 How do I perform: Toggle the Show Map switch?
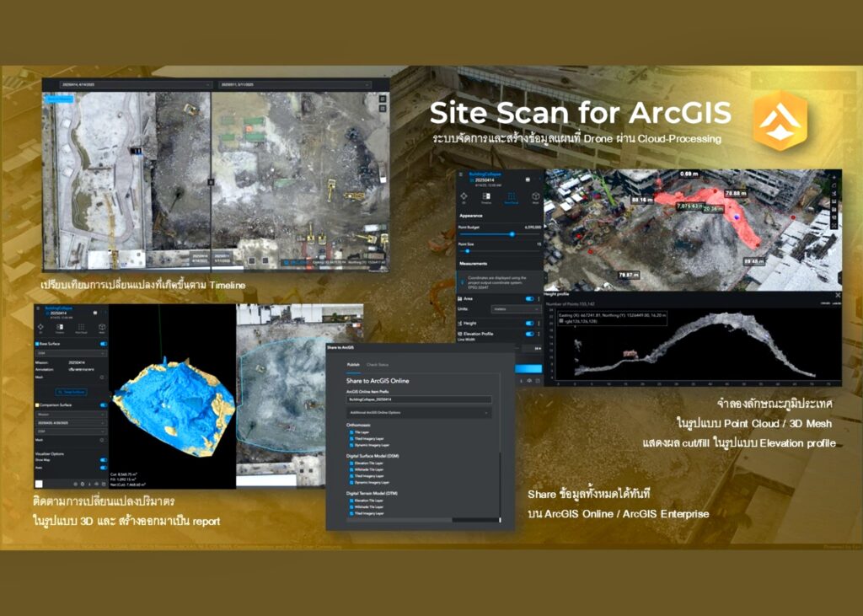103,459
